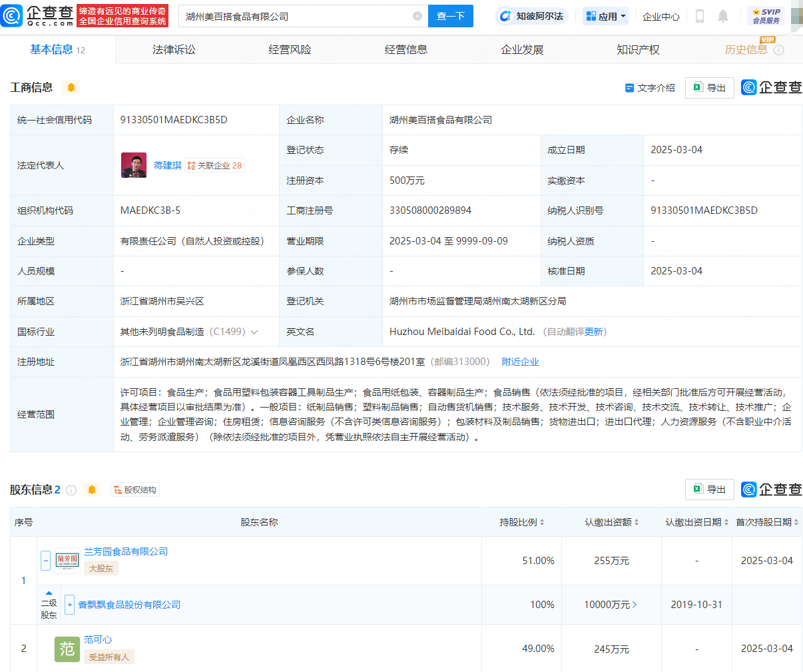803x672 pixels.
Task: Open the 应用 dropdown menu
Action: pos(606,16)
